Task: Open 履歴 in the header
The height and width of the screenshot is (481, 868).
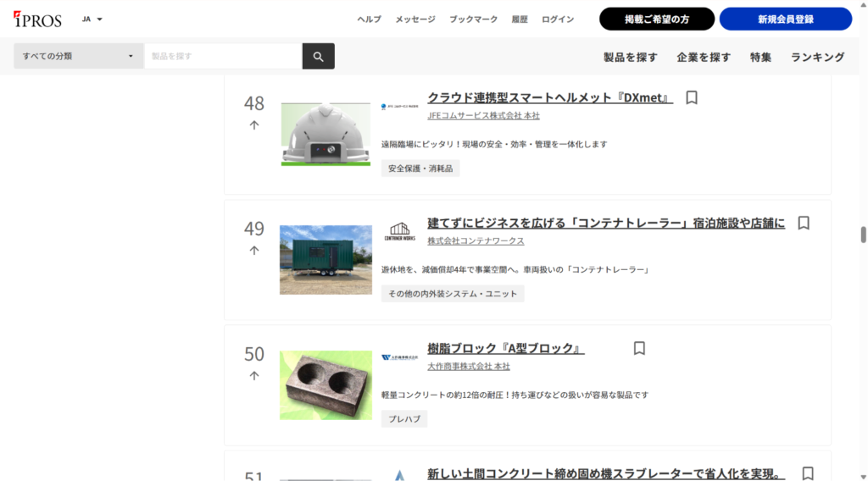Action: (520, 19)
